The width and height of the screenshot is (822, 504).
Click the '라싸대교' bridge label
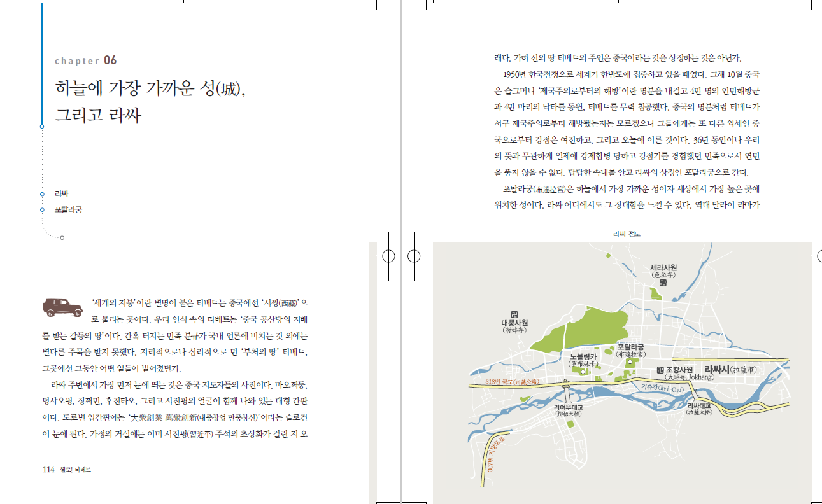pyautogui.click(x=698, y=405)
